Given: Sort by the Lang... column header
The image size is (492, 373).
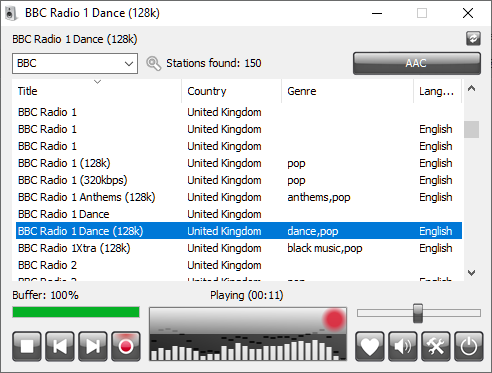Looking at the screenshot, I should click(x=438, y=91).
